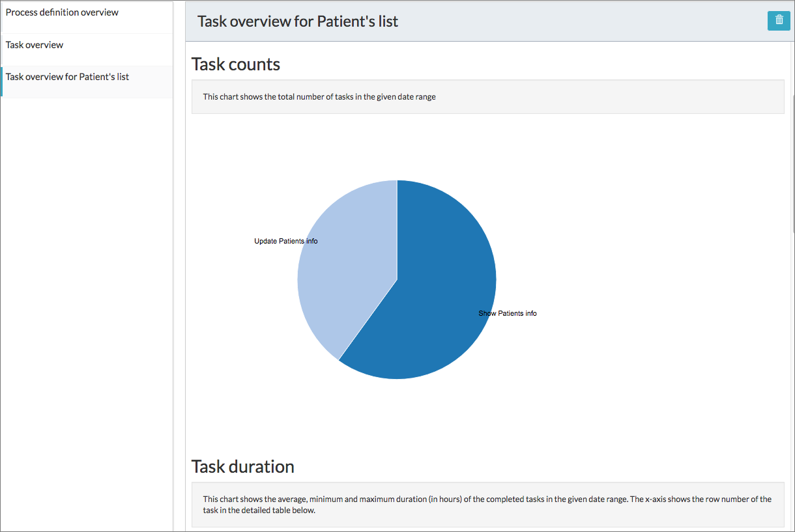Click the highlighted teal selection marker in sidebar
This screenshot has width=795, height=532.
tap(2, 82)
